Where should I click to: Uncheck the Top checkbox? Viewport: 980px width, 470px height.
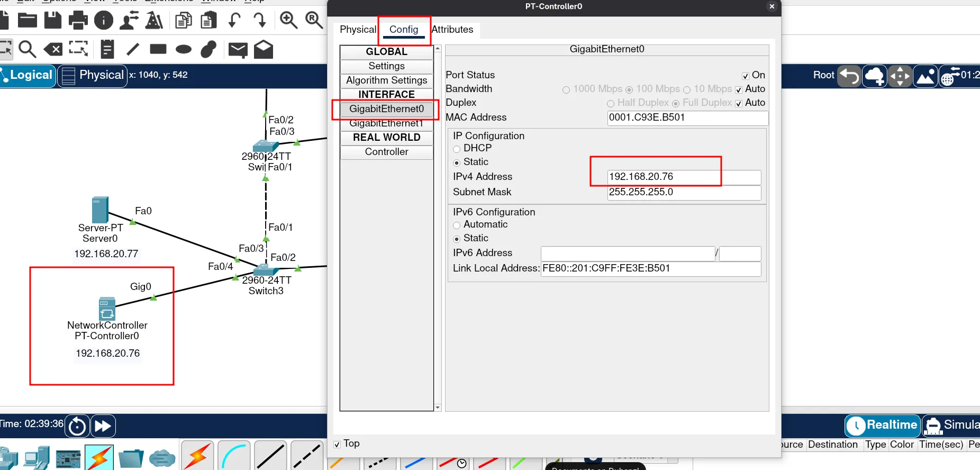[x=337, y=444]
